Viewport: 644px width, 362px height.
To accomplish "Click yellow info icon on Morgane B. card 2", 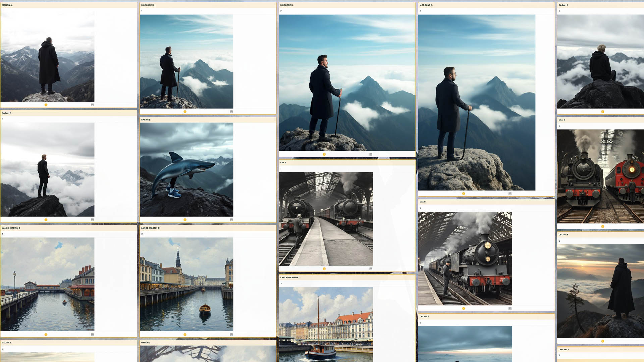I will pos(324,154).
